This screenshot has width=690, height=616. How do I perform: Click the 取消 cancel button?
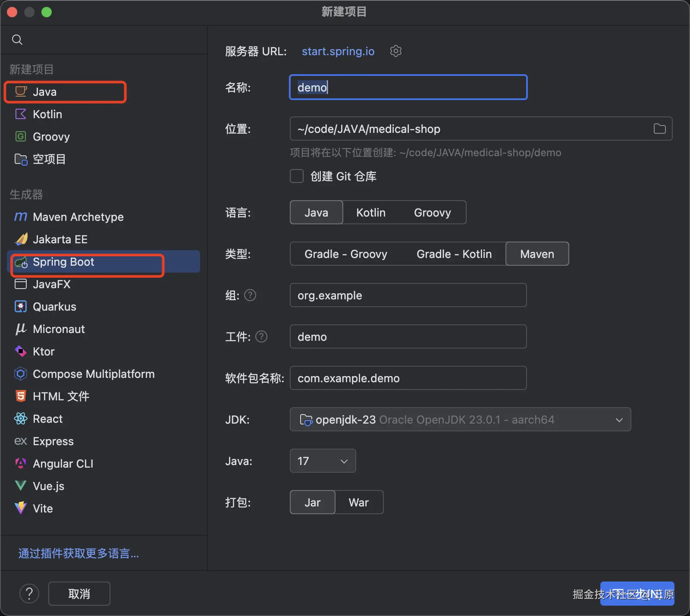click(x=79, y=594)
